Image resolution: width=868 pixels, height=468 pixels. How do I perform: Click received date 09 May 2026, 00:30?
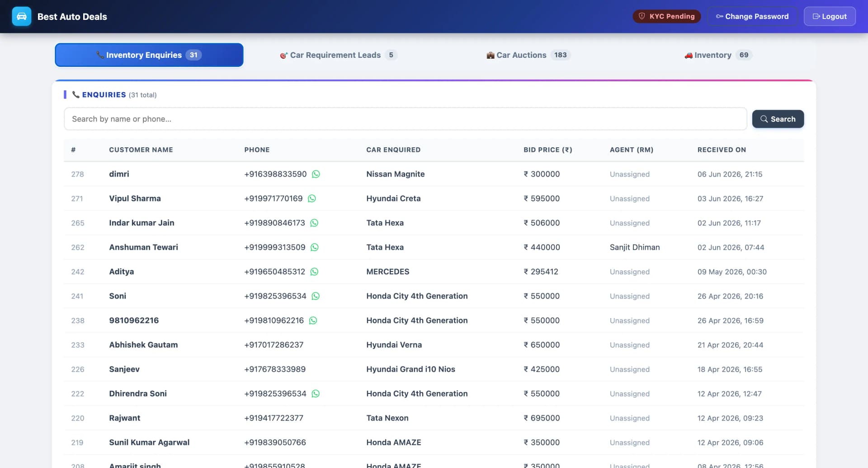click(732, 271)
